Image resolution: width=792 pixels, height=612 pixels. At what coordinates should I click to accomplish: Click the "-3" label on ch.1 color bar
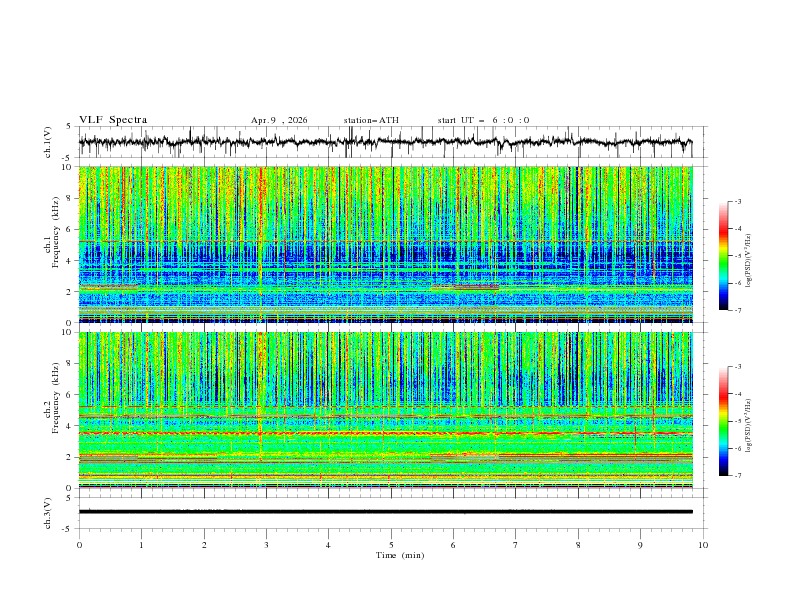[x=737, y=201]
